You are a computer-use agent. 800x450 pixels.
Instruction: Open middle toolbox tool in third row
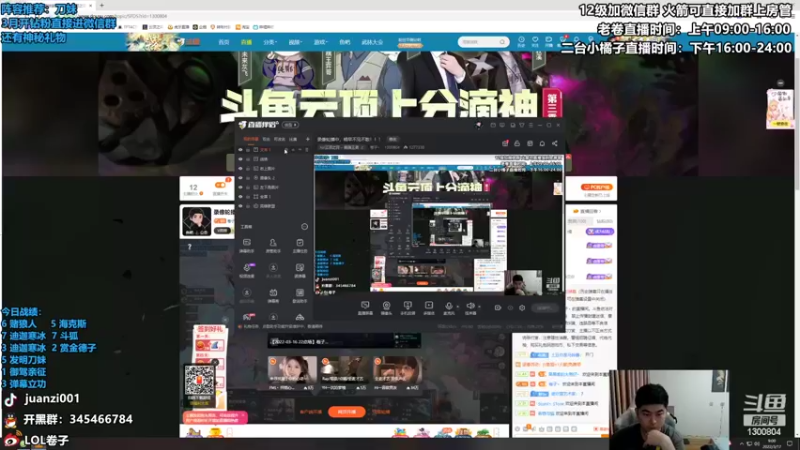pyautogui.click(x=273, y=295)
